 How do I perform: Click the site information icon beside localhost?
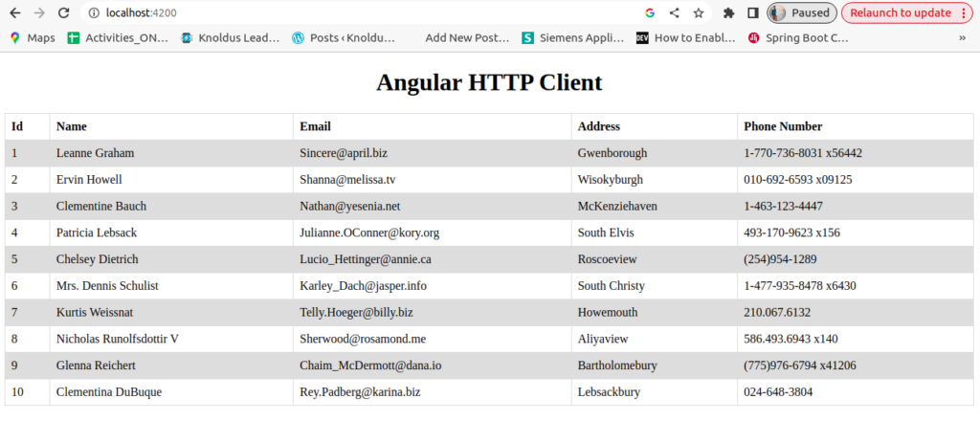[x=93, y=13]
